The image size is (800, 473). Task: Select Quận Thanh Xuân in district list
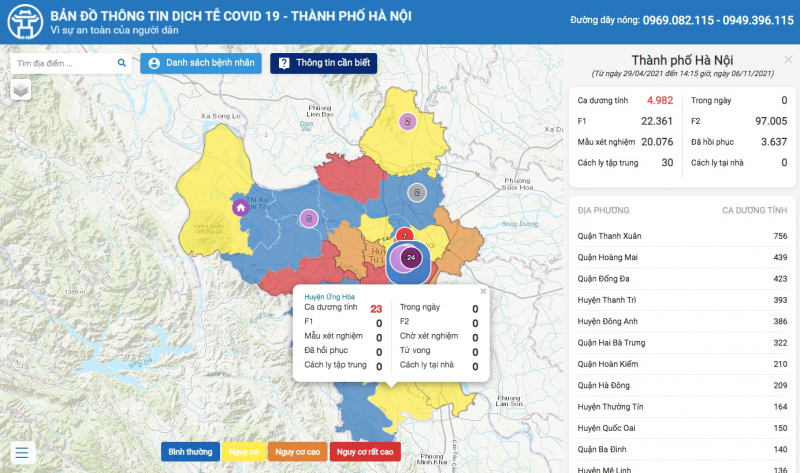[x=682, y=236]
